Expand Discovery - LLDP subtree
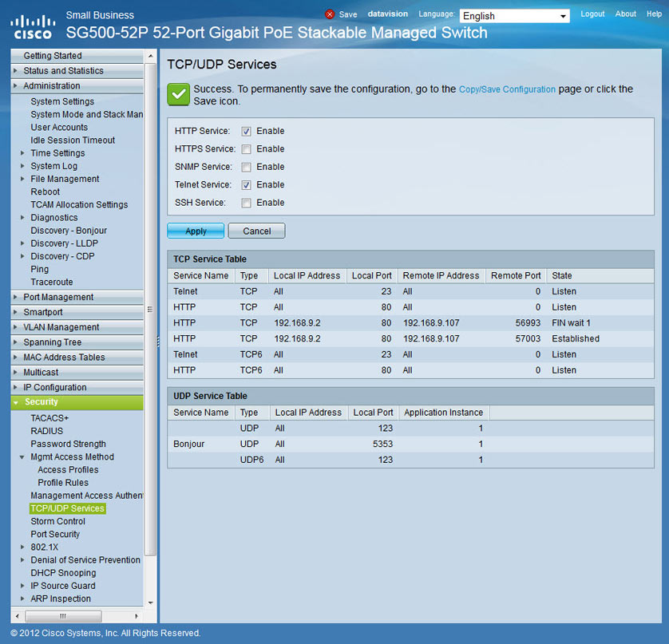669x644 pixels. point(22,243)
